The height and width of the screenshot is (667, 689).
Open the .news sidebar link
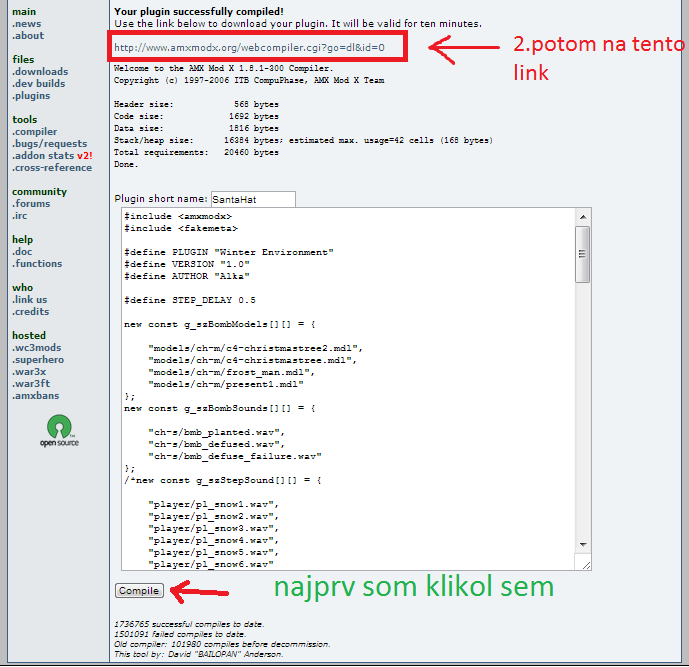point(26,24)
